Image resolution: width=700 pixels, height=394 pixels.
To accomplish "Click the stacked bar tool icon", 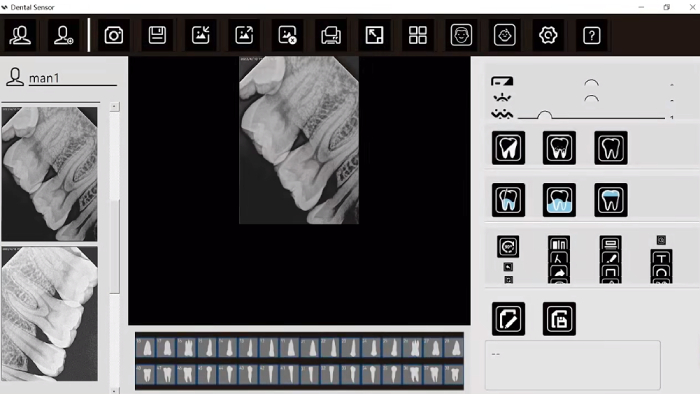I will pyautogui.click(x=610, y=244).
